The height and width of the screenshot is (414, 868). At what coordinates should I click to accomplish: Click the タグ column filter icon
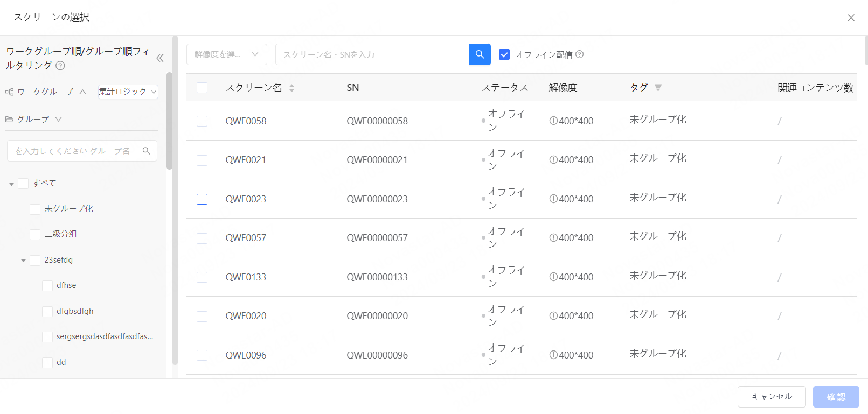click(x=658, y=88)
